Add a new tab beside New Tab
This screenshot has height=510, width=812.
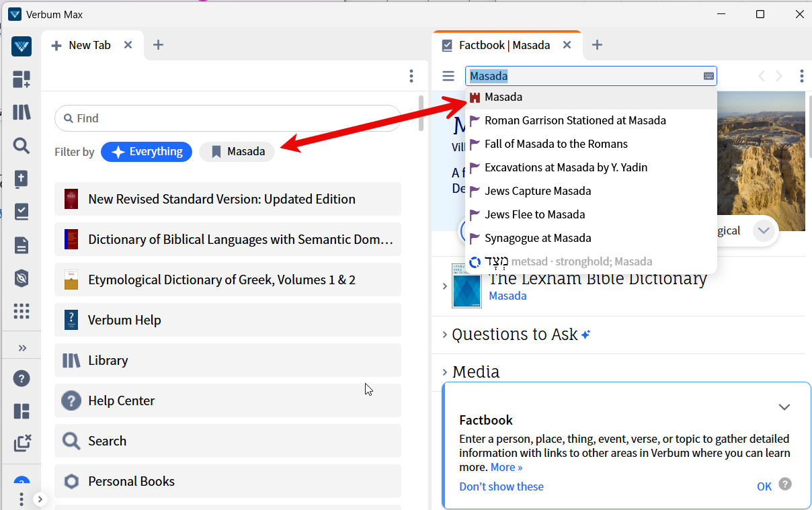tap(158, 45)
